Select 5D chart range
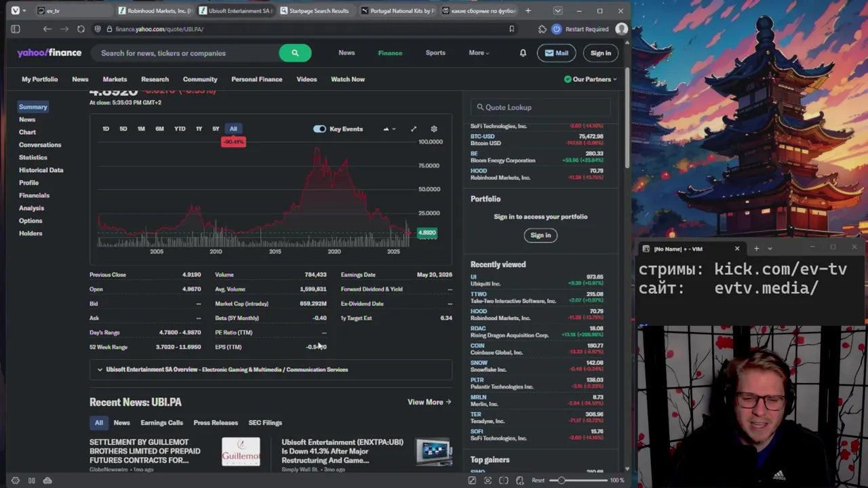 [123, 129]
